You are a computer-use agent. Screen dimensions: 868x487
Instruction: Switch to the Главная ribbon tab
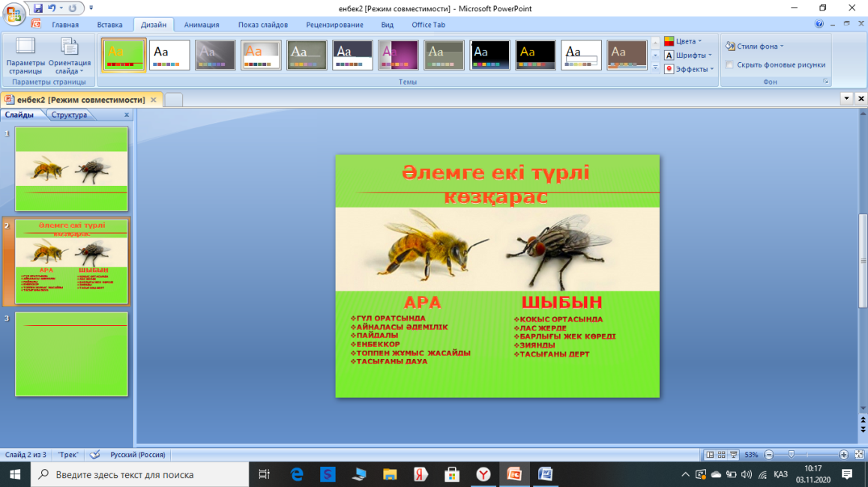tap(64, 25)
